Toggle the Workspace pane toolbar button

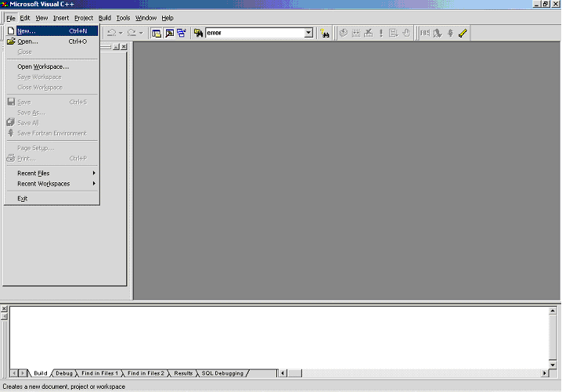(x=157, y=33)
